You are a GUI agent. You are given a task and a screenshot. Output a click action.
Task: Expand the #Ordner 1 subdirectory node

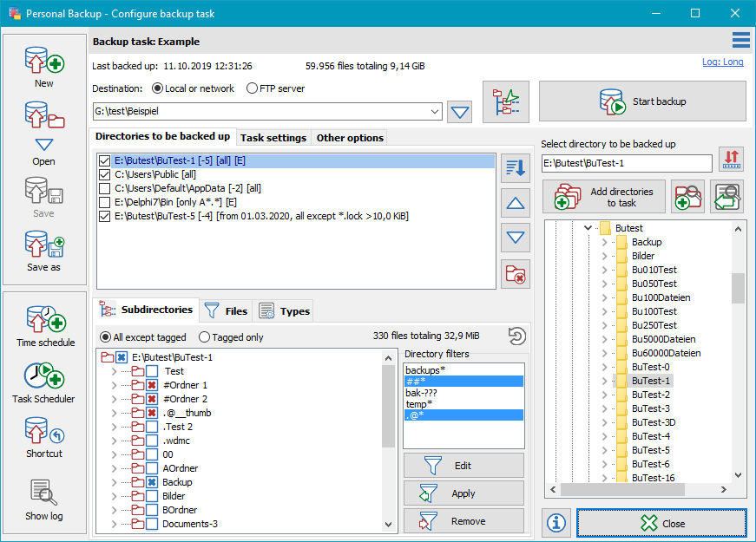pos(114,385)
